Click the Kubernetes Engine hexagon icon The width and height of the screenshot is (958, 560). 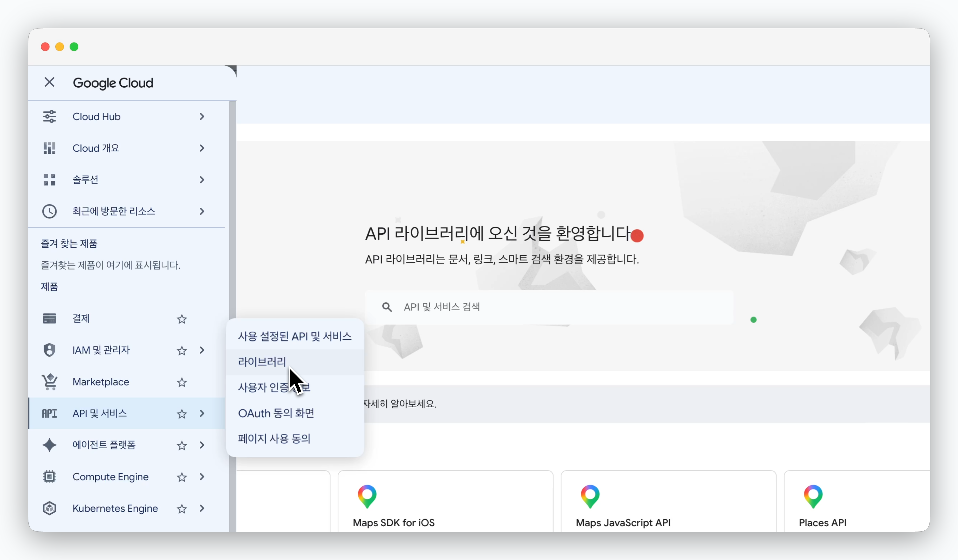coord(49,508)
